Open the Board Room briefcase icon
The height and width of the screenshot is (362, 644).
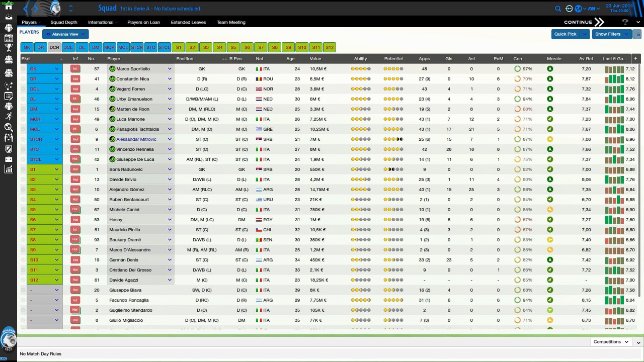point(8,159)
